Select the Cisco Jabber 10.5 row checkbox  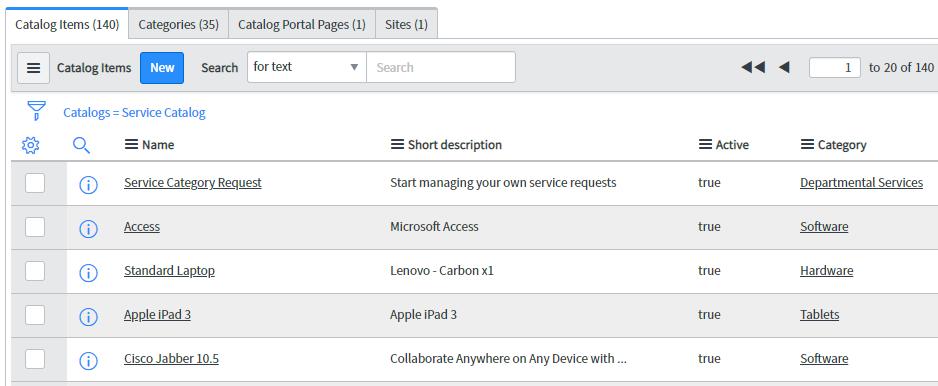pos(35,358)
